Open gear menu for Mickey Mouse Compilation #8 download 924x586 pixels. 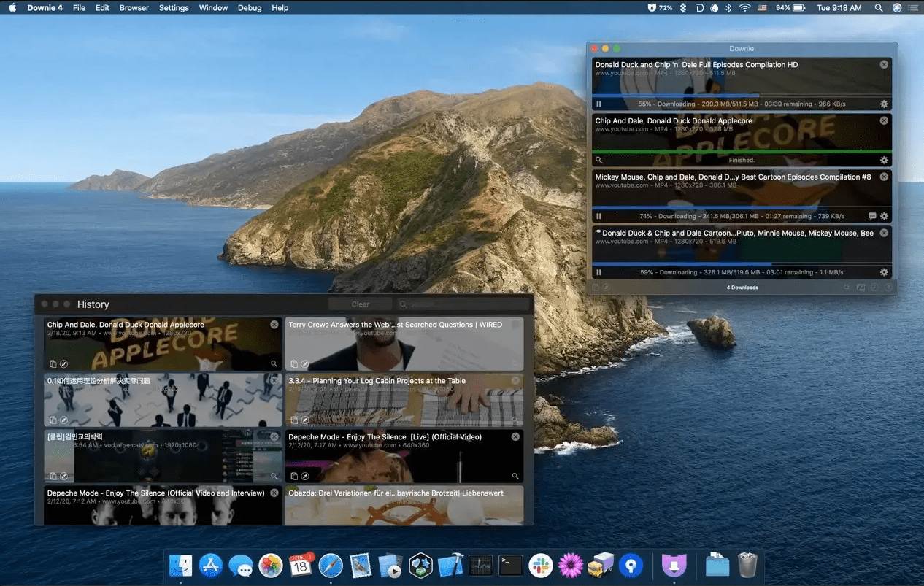(884, 216)
